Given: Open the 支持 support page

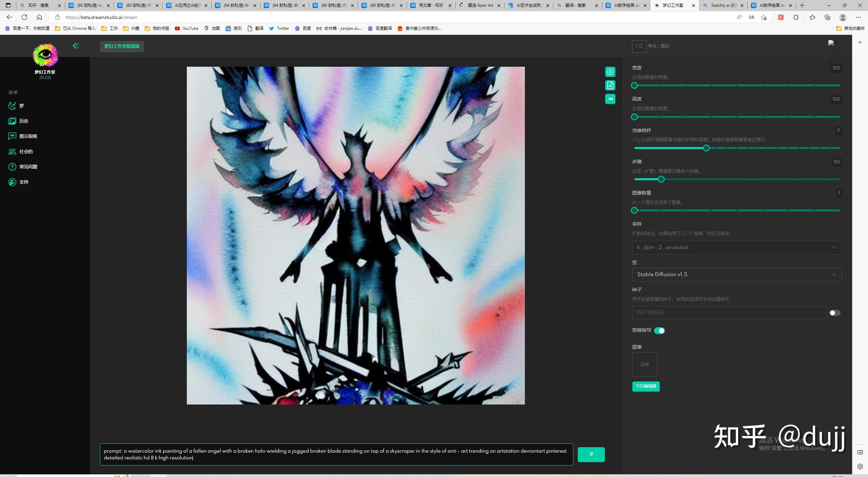Looking at the screenshot, I should pyautogui.click(x=23, y=182).
